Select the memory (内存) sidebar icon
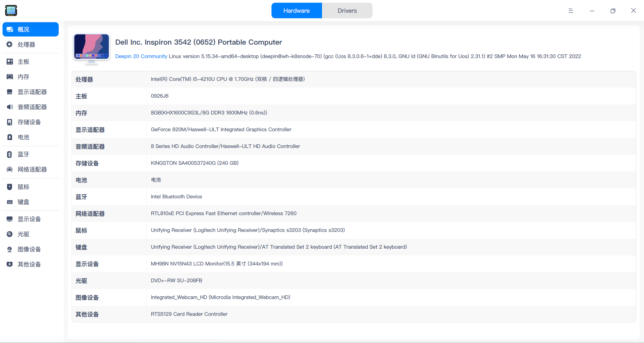The width and height of the screenshot is (644, 343). coord(10,77)
